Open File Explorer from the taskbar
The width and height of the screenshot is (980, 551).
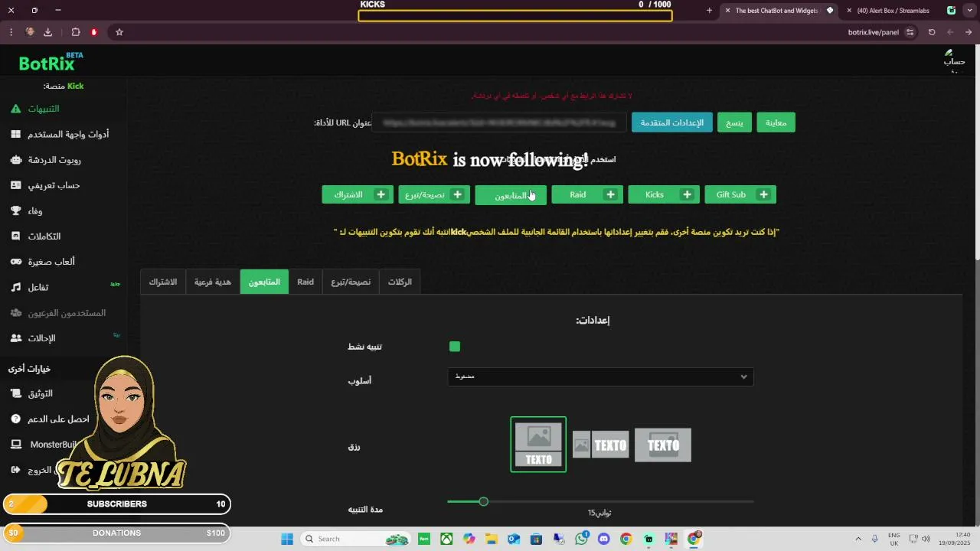click(491, 539)
